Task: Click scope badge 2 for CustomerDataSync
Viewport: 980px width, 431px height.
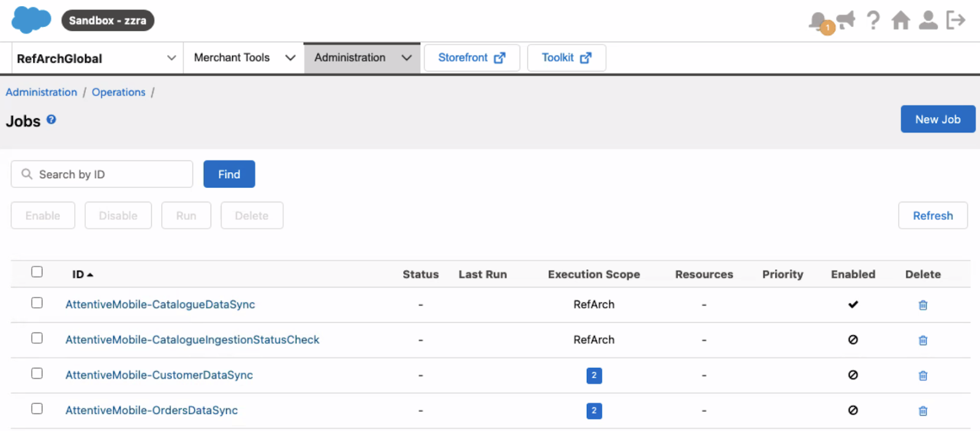Action: pos(594,375)
